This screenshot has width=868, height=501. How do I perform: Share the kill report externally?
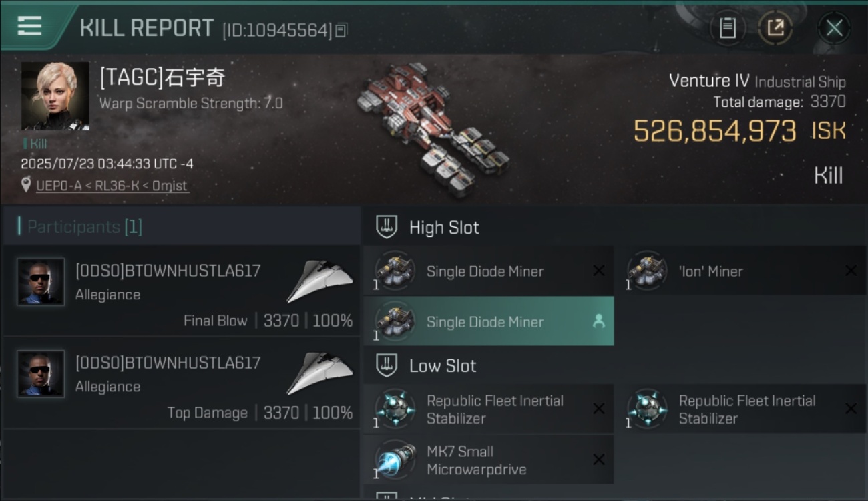[x=775, y=28]
